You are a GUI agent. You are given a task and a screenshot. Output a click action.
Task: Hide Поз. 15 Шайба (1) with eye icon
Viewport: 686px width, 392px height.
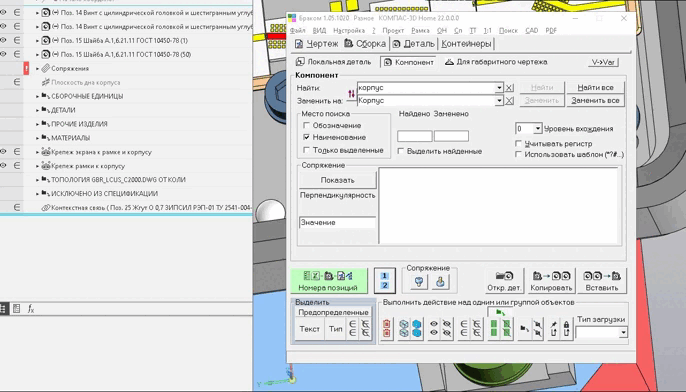(4, 40)
